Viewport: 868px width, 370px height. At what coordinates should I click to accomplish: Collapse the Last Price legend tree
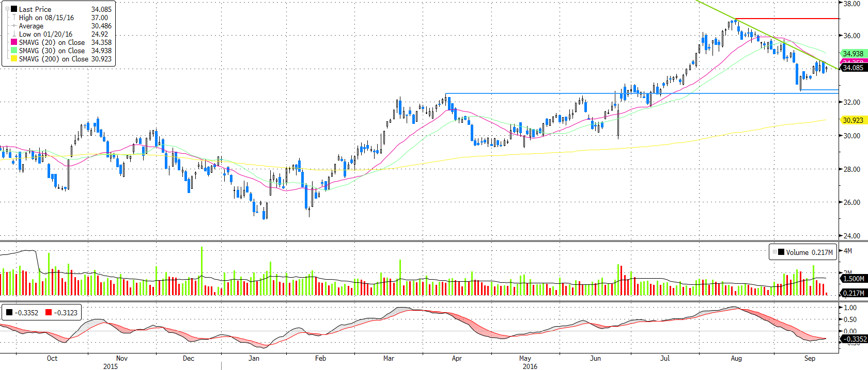(x=7, y=9)
